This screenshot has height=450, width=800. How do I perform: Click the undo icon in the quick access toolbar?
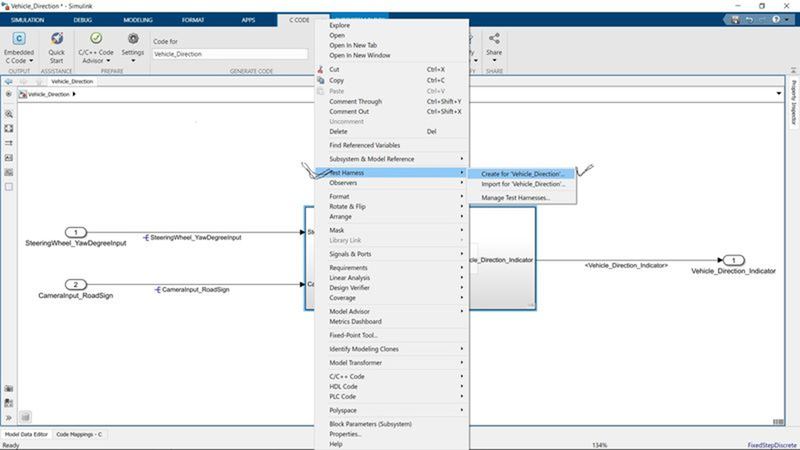coord(749,19)
